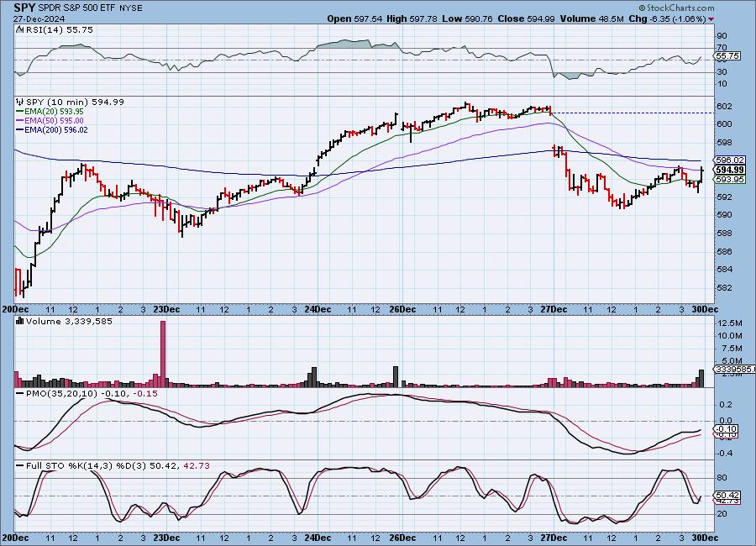Viewport: 756px width, 546px height.
Task: Click the 'Volume 3,339,585' panel label
Action: click(x=69, y=321)
